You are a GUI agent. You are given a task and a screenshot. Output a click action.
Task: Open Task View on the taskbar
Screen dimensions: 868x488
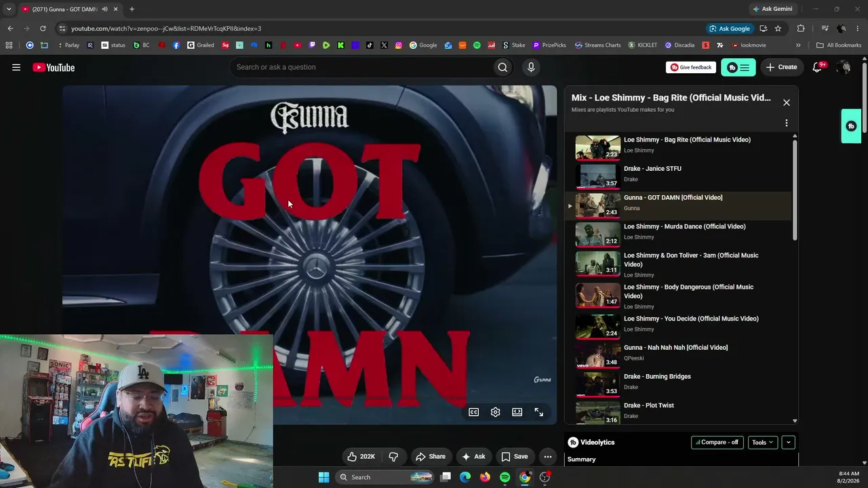[446, 477]
